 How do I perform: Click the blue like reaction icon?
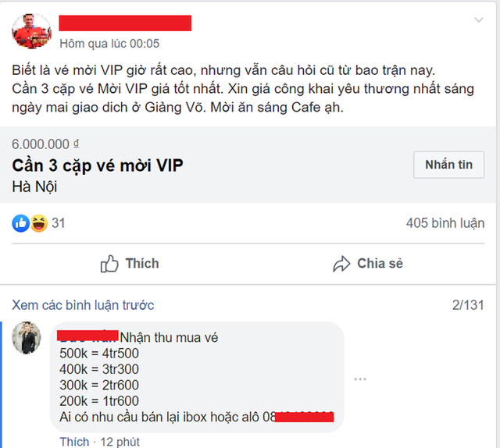[21, 223]
